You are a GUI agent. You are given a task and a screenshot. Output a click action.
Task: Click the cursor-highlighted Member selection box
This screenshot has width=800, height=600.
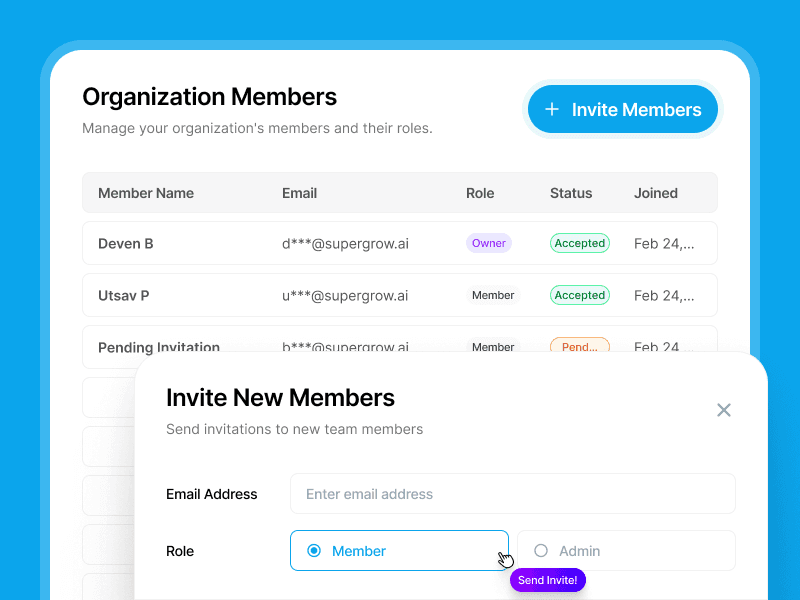pyautogui.click(x=399, y=550)
